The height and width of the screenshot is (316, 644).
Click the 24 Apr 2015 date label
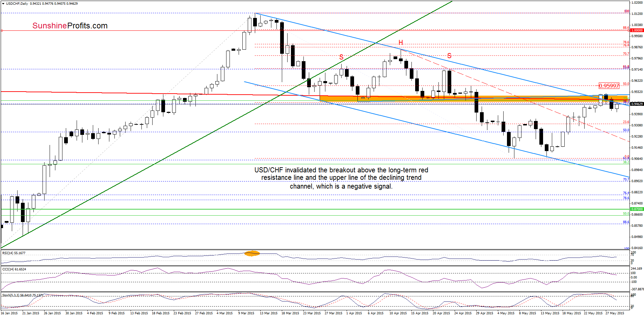click(463, 313)
